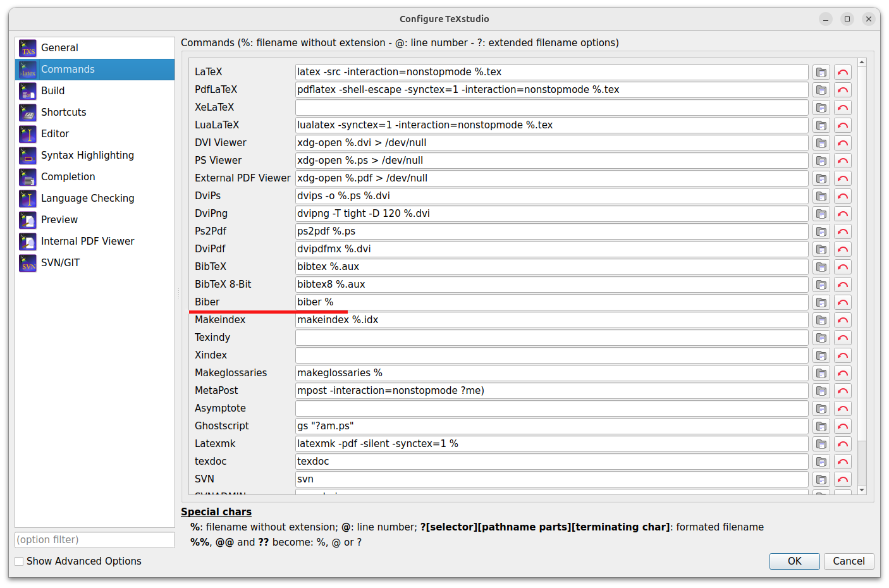Click the Preview page icon
Screen dimensions: 889x588
click(x=28, y=220)
